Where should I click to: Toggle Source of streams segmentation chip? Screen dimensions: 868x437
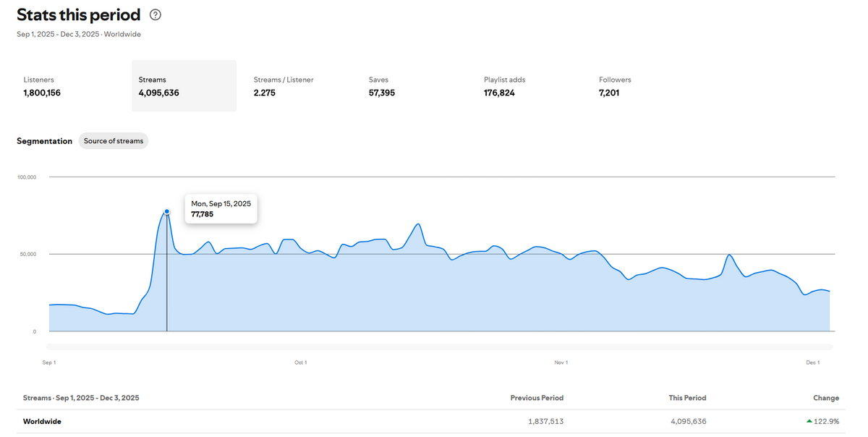(114, 141)
